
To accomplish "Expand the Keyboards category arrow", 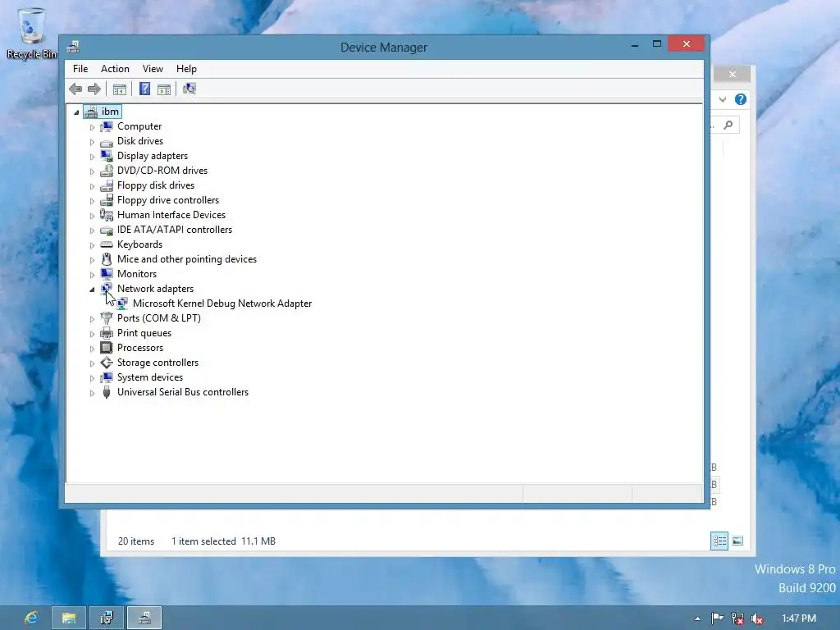I will tap(92, 244).
